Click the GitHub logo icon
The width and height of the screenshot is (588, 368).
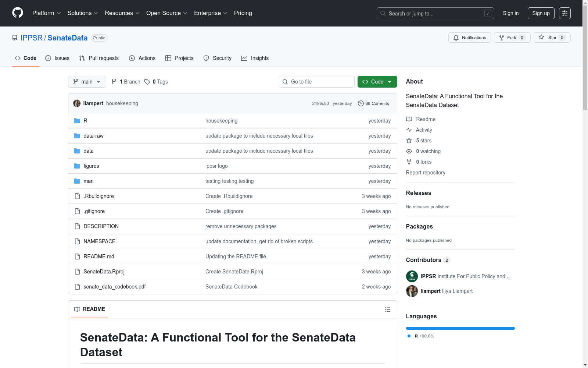coord(18,13)
